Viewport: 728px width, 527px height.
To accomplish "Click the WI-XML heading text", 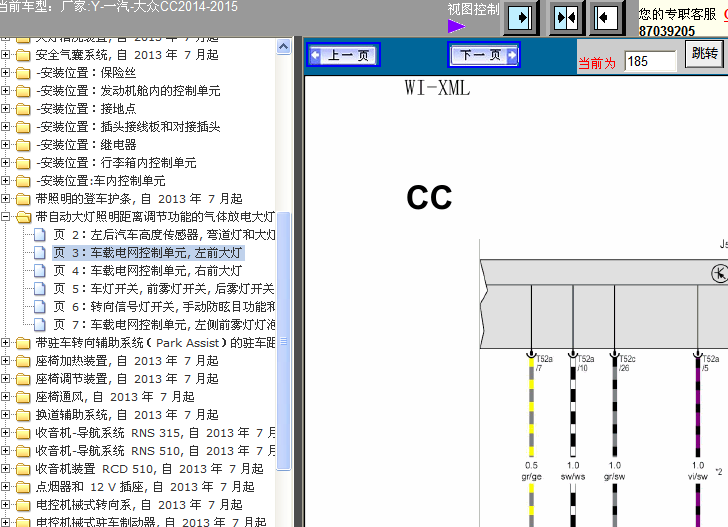I will pyautogui.click(x=437, y=88).
